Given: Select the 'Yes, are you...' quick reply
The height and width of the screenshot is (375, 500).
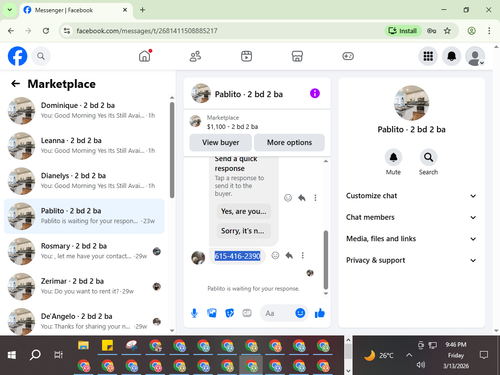Looking at the screenshot, I should point(244,211).
